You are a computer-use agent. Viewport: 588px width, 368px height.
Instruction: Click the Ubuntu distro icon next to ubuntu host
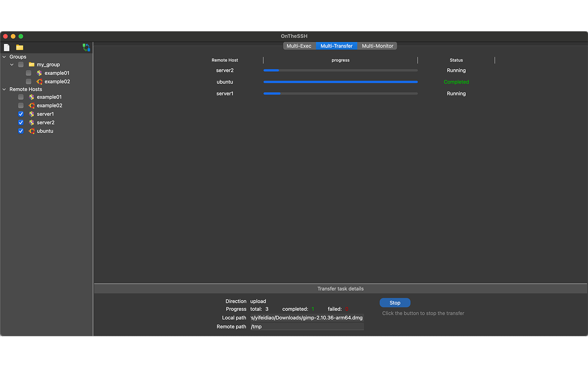(x=31, y=131)
